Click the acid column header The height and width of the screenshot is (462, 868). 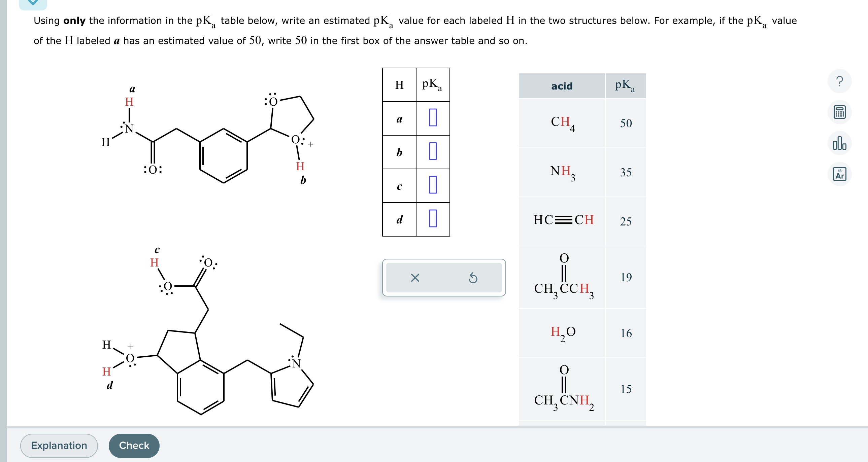(x=562, y=86)
